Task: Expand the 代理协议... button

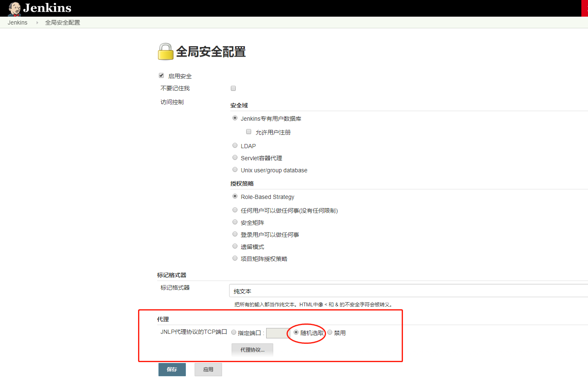Action: coord(252,350)
